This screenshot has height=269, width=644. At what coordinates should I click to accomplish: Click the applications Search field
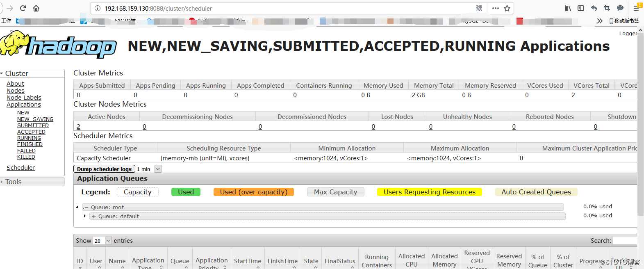[625, 241]
